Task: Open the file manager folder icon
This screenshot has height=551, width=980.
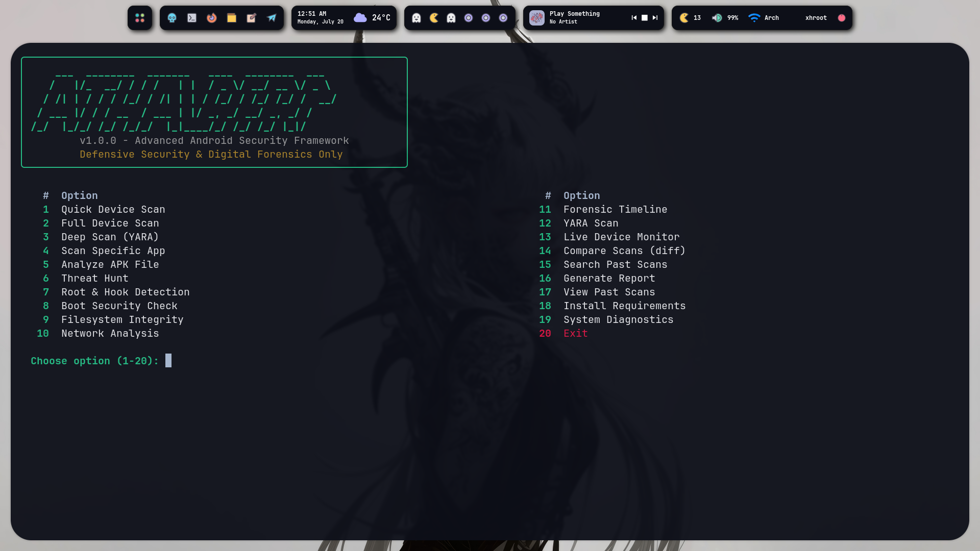Action: 232,18
